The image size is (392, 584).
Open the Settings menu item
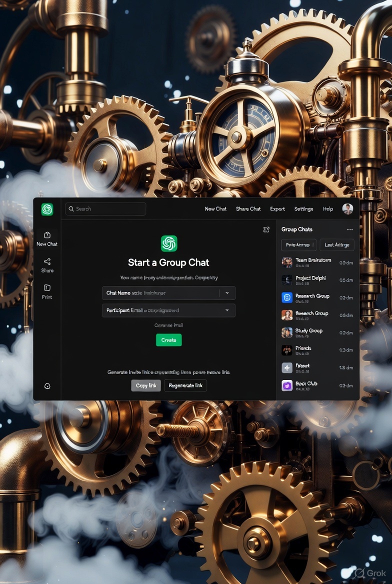click(303, 209)
